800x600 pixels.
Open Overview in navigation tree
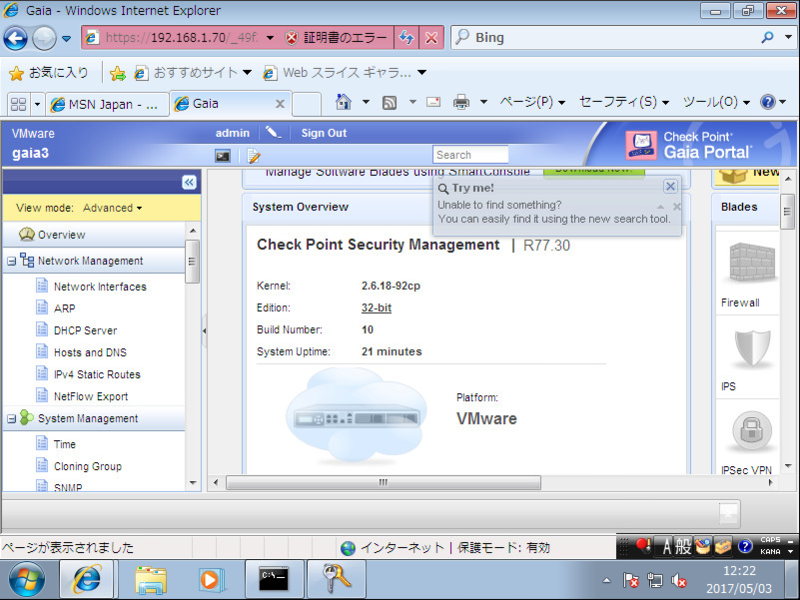click(61, 235)
